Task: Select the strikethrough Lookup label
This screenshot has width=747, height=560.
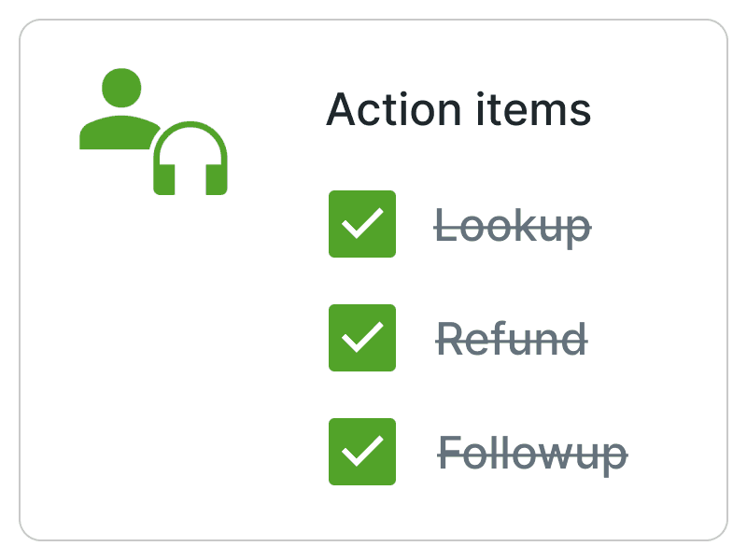Action: pyautogui.click(x=513, y=228)
